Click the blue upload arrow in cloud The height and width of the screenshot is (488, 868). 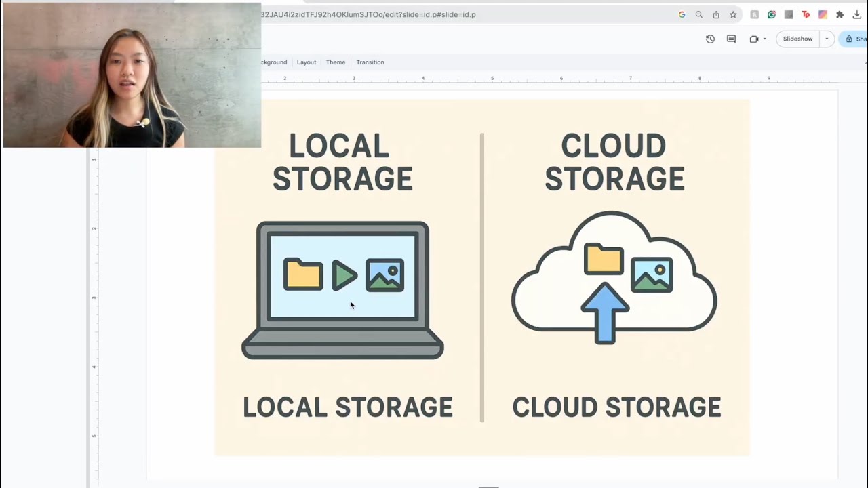click(x=605, y=313)
